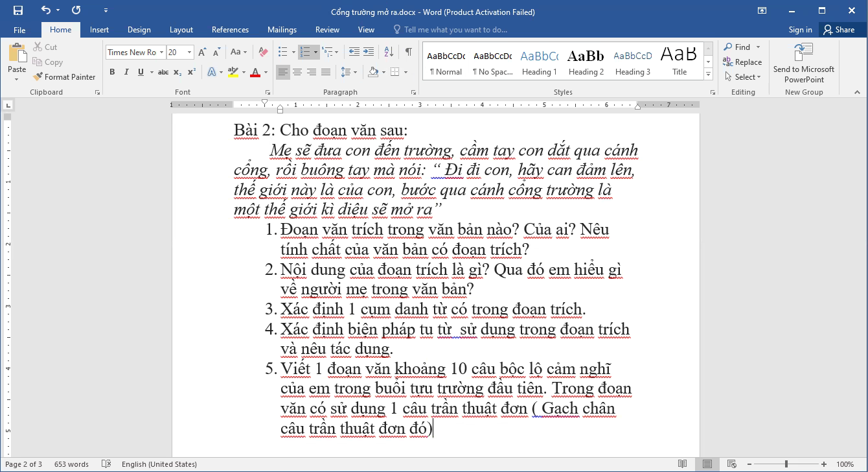Open Ribbon Display Options
The image size is (868, 472).
762,10
